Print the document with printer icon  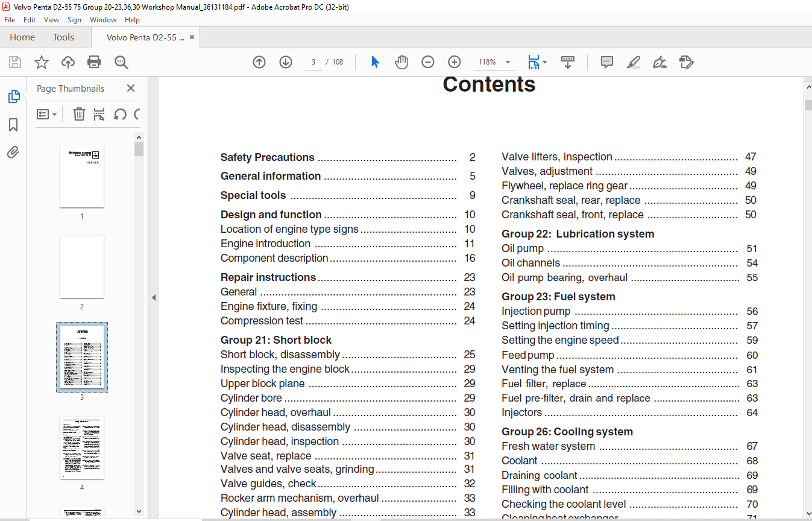pos(94,62)
